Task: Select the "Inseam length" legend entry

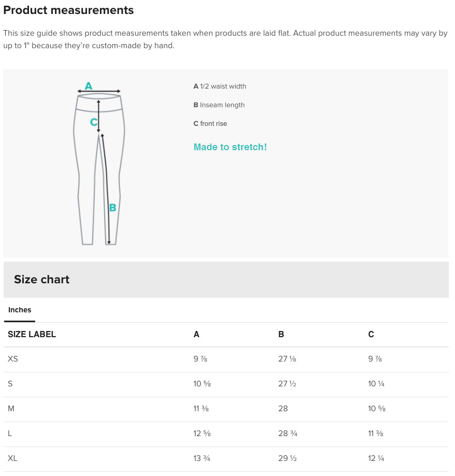Action: point(219,105)
